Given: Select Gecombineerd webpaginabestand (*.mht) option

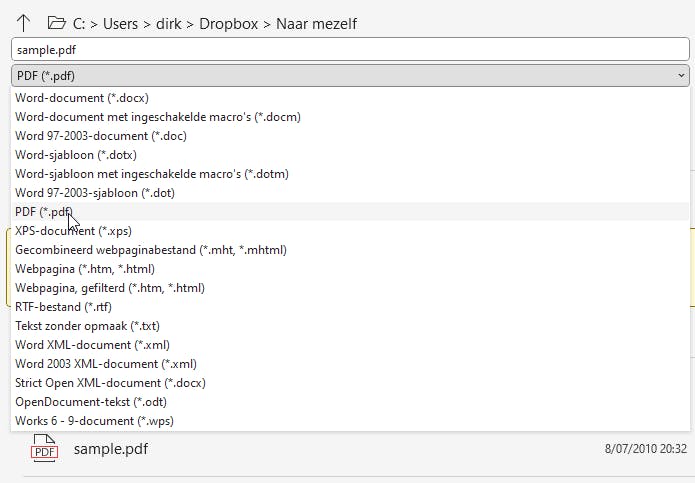Looking at the screenshot, I should coord(151,250).
